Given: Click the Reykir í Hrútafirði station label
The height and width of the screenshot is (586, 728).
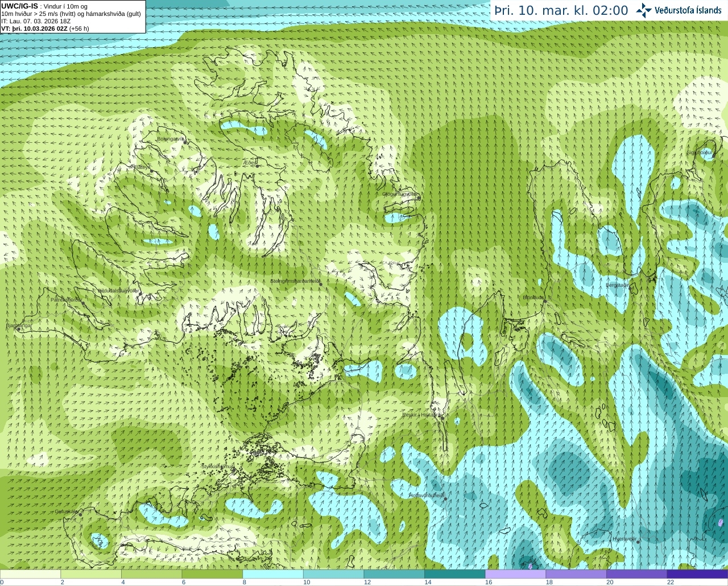Looking at the screenshot, I should coord(421,415).
